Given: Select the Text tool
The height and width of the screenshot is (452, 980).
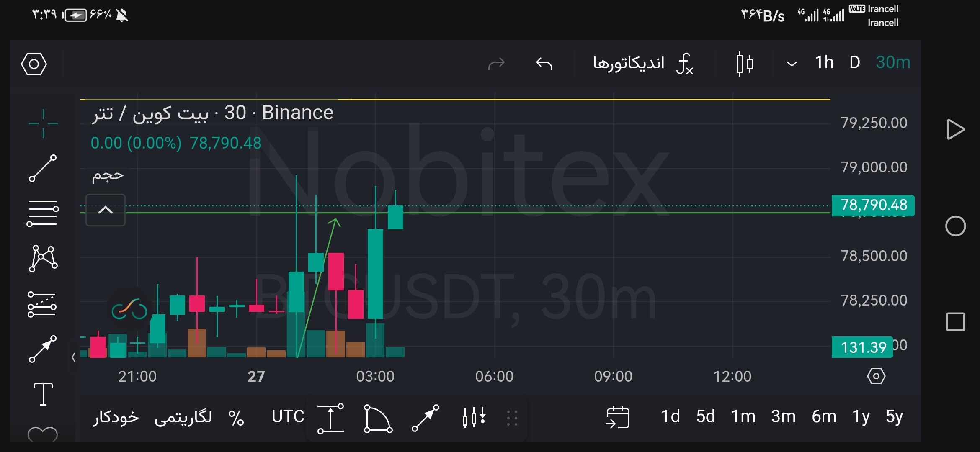Looking at the screenshot, I should point(43,394).
